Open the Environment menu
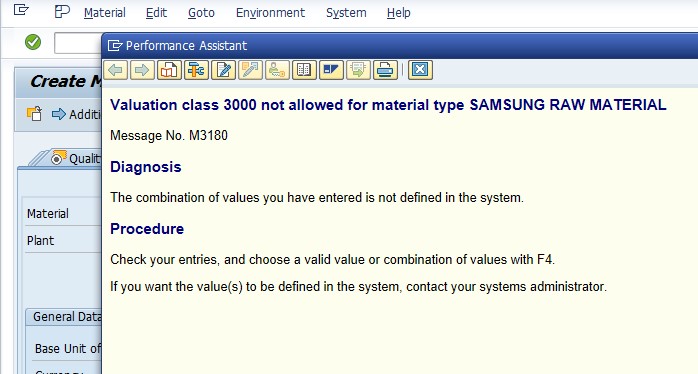 [270, 12]
